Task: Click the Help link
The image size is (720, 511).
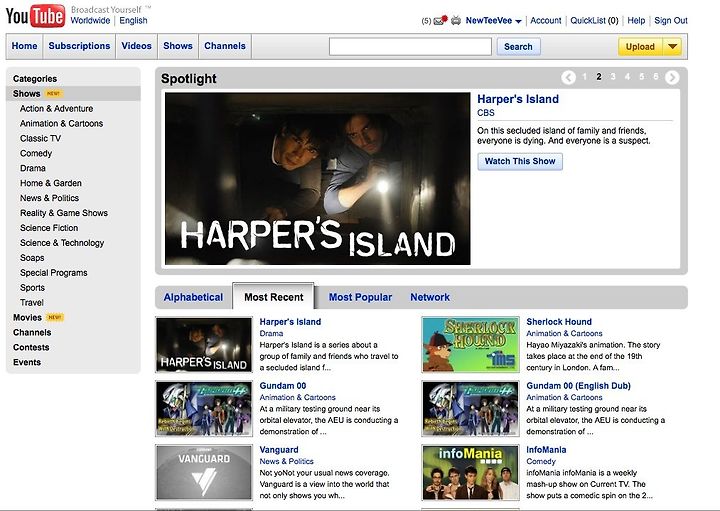Action: 636,21
